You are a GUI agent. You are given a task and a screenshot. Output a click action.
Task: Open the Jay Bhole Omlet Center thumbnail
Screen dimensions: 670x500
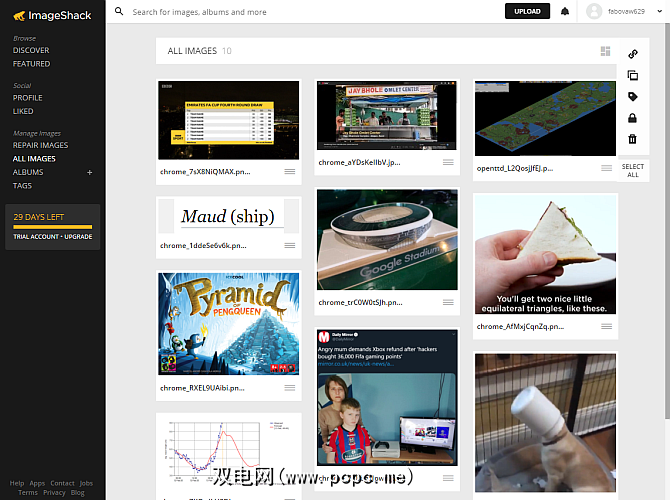387,115
